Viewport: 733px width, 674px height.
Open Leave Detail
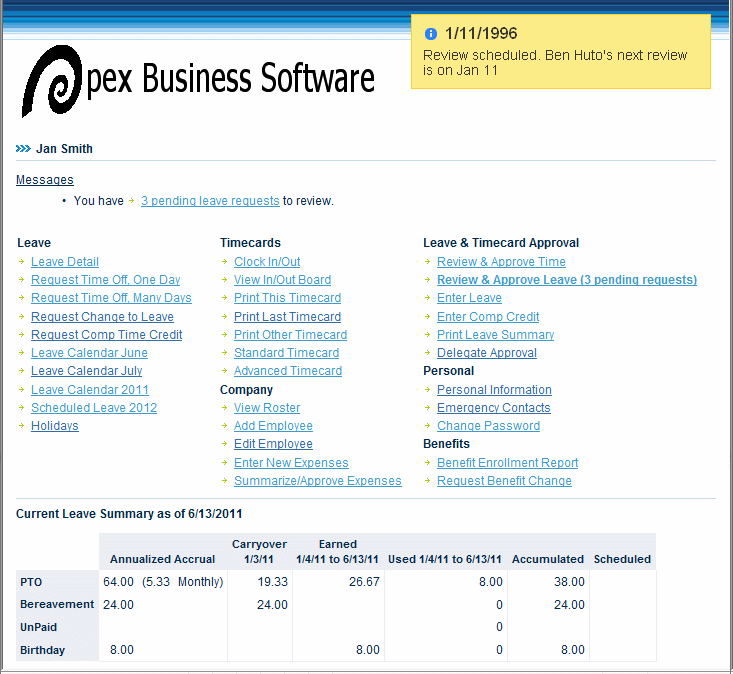coord(65,262)
